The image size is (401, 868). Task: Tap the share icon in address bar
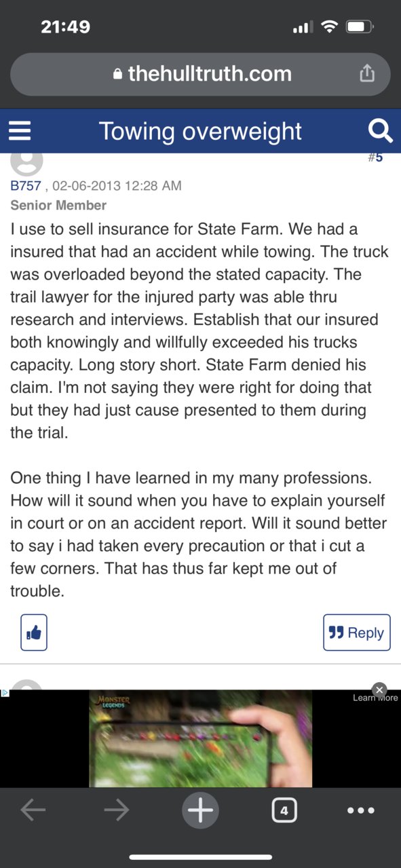point(366,73)
